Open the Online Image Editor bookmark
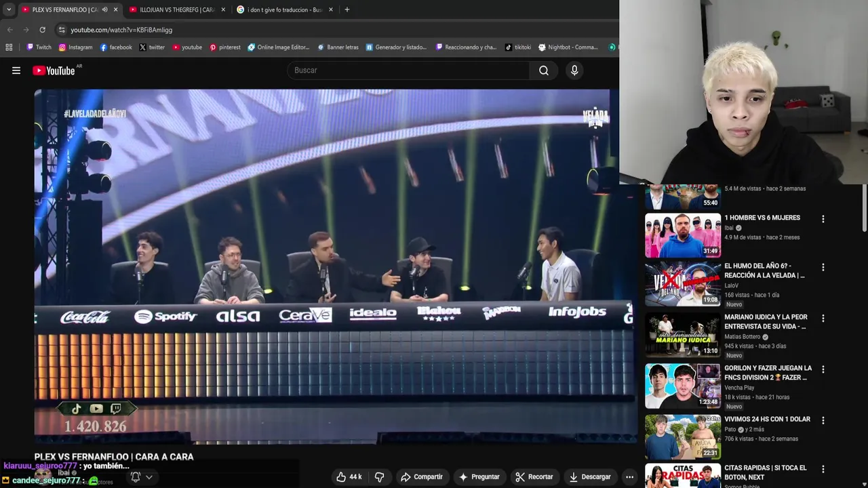 point(279,47)
